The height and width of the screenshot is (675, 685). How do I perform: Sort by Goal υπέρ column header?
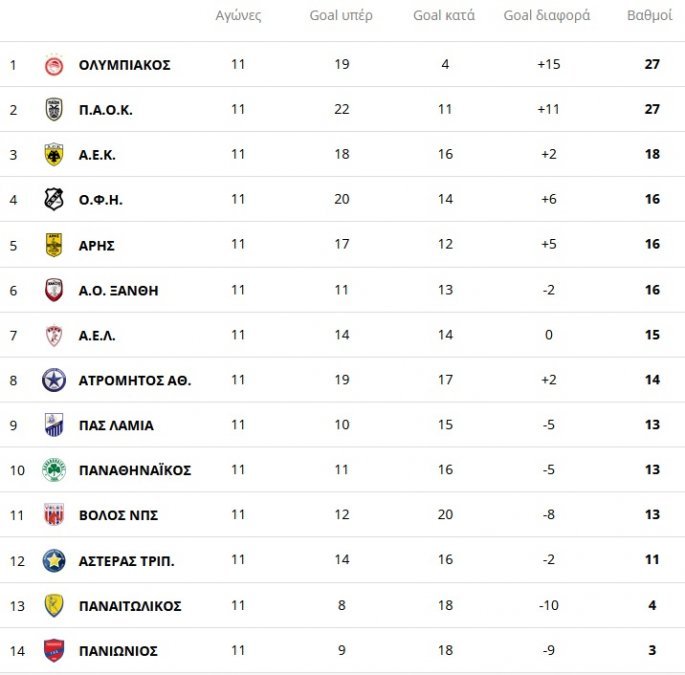(x=341, y=16)
